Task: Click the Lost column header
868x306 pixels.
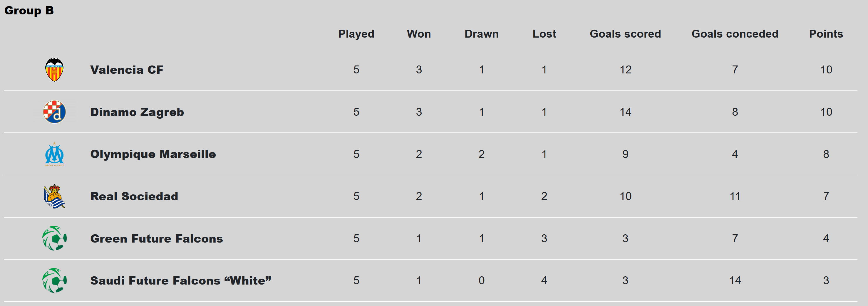Action: 544,34
